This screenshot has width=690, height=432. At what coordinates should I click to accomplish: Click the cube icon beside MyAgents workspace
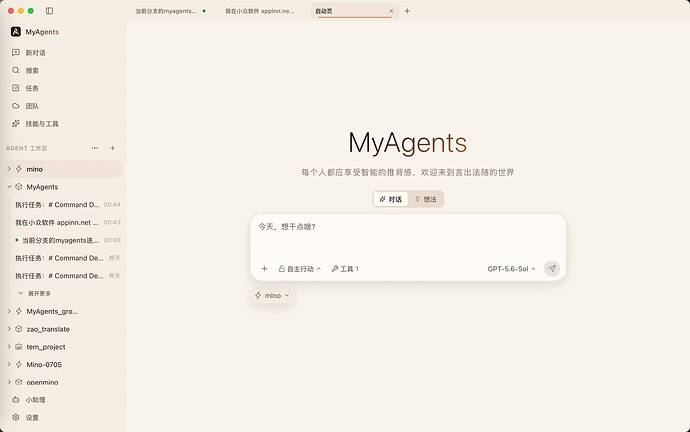click(x=19, y=187)
